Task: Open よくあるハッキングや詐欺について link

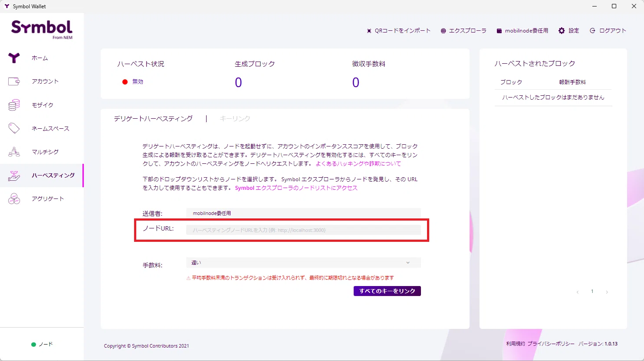Action: (358, 164)
